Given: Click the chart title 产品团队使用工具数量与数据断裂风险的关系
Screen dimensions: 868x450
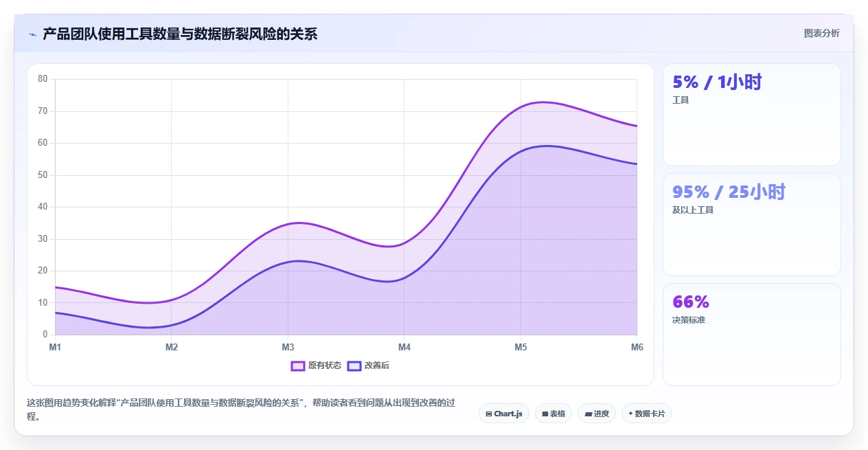Looking at the screenshot, I should [x=180, y=34].
